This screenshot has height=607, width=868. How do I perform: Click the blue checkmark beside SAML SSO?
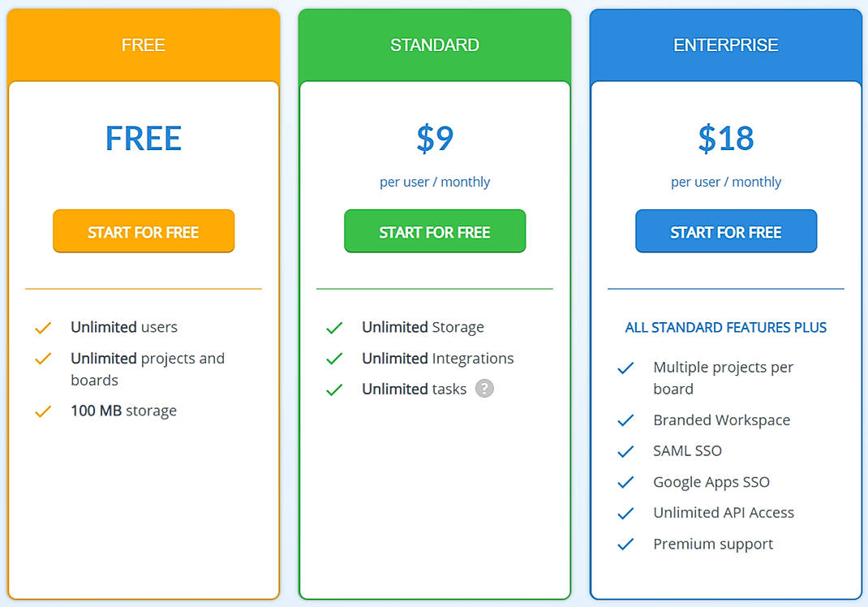point(625,451)
